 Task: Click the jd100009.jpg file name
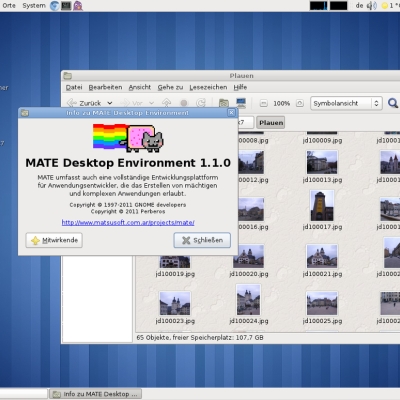pyautogui.click(x=322, y=140)
